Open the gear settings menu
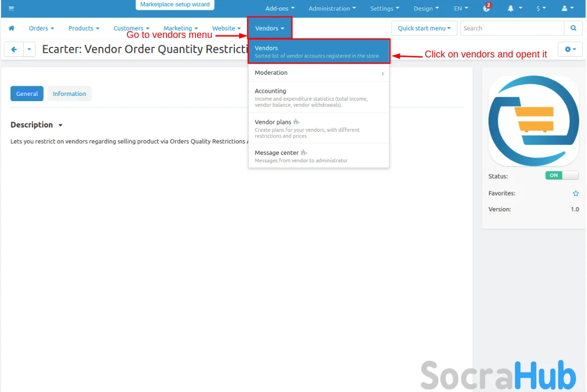The image size is (587, 392). 570,50
